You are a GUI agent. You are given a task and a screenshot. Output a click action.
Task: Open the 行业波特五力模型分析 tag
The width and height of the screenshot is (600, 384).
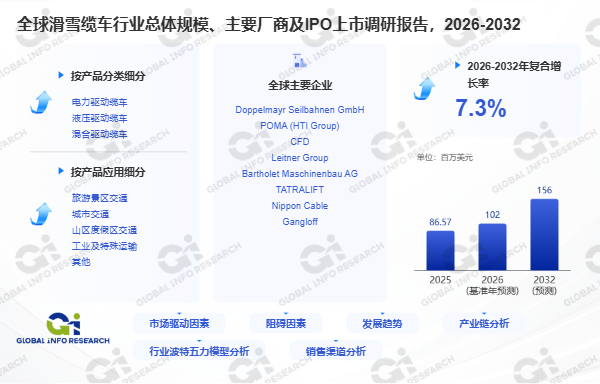199,351
